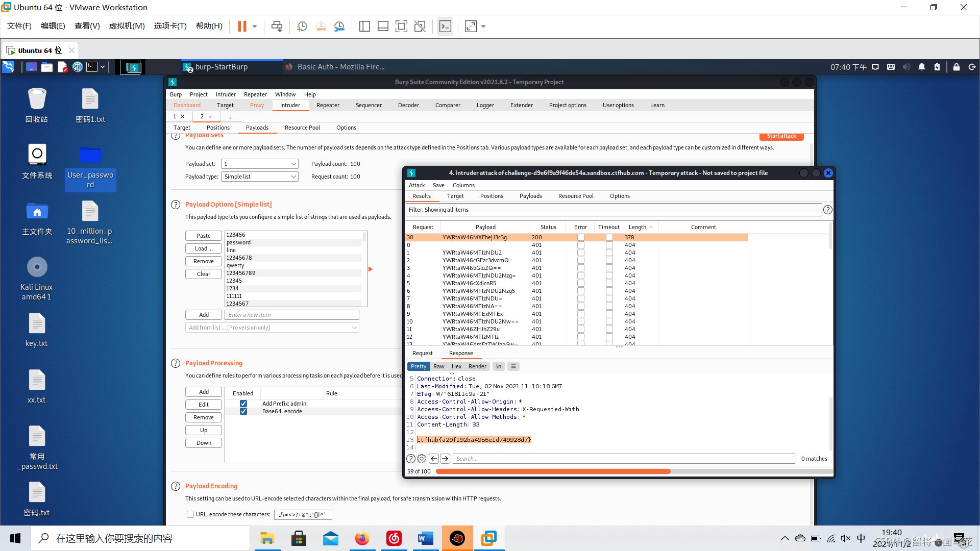This screenshot has width=980, height=551.
Task: Enable URL-encode these characters checkbox
Action: point(190,514)
